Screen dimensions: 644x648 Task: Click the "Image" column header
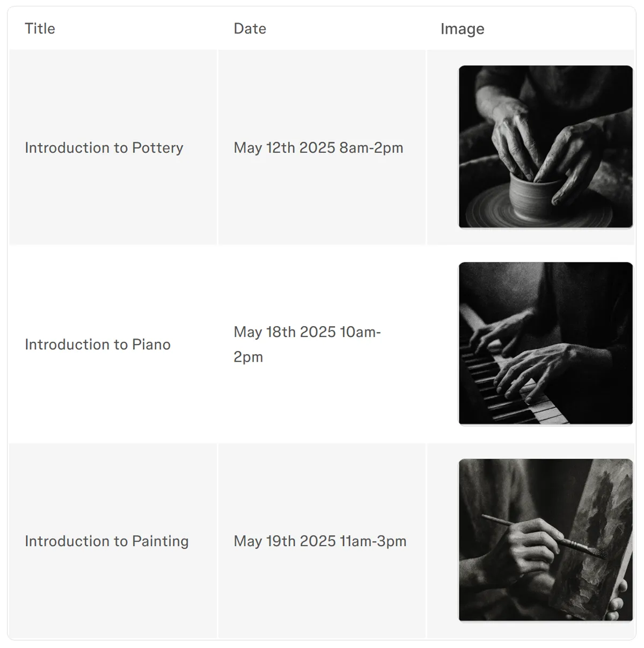462,29
